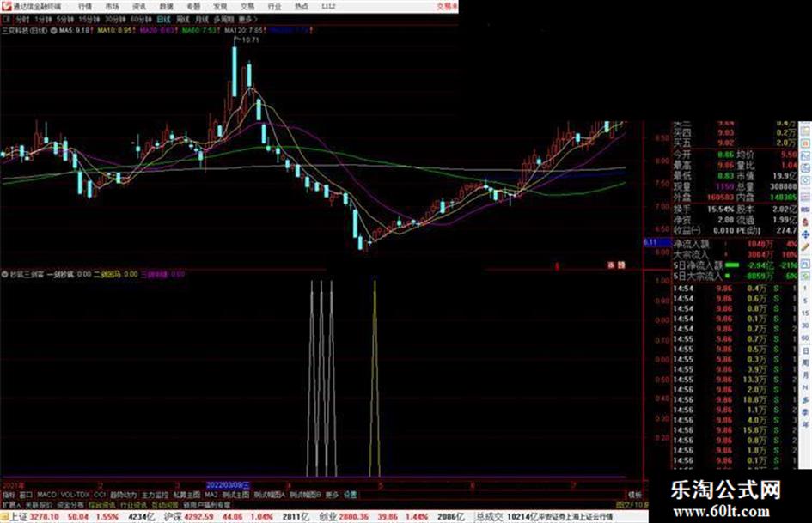The height and width of the screenshot is (523, 812).
Task: Switch to 5分钟 chart period
Action: click(65, 19)
